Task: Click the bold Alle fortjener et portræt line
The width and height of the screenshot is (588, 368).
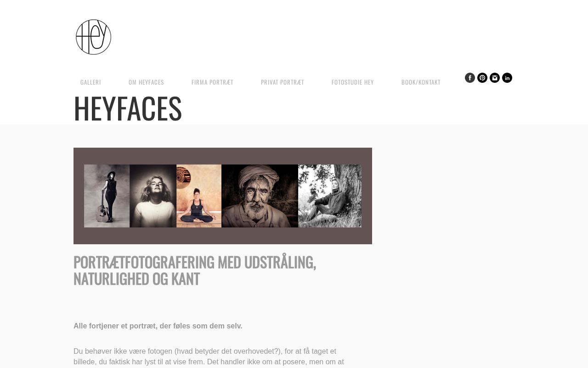Action: [158, 326]
